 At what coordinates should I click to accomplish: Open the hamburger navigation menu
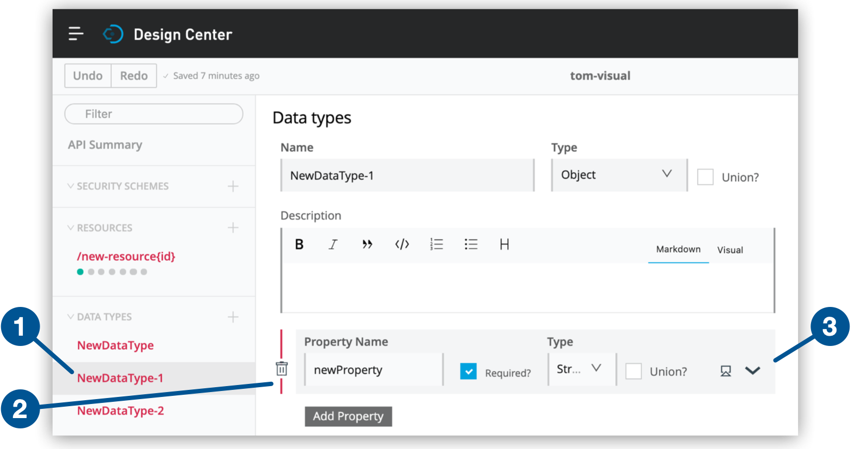pos(76,34)
